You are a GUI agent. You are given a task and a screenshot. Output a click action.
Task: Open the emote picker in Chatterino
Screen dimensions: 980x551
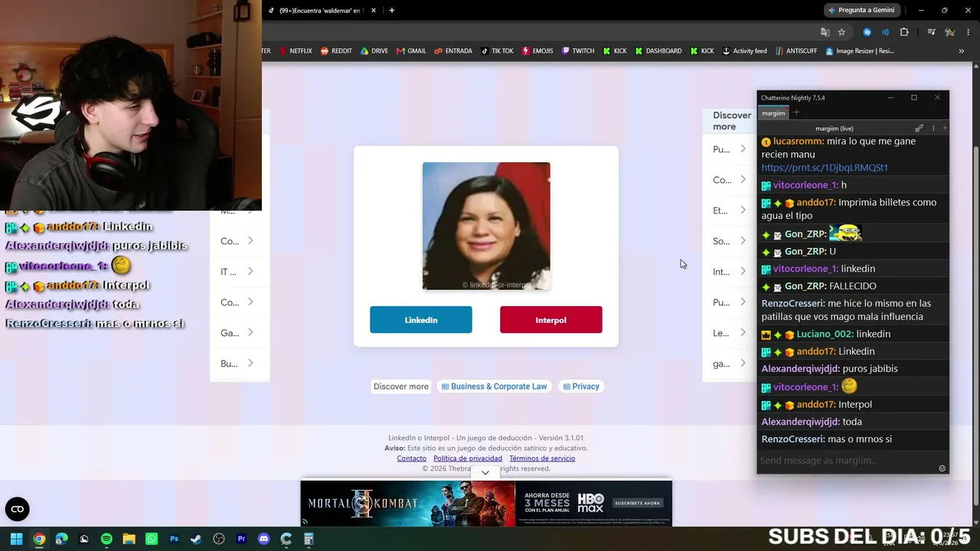point(942,468)
